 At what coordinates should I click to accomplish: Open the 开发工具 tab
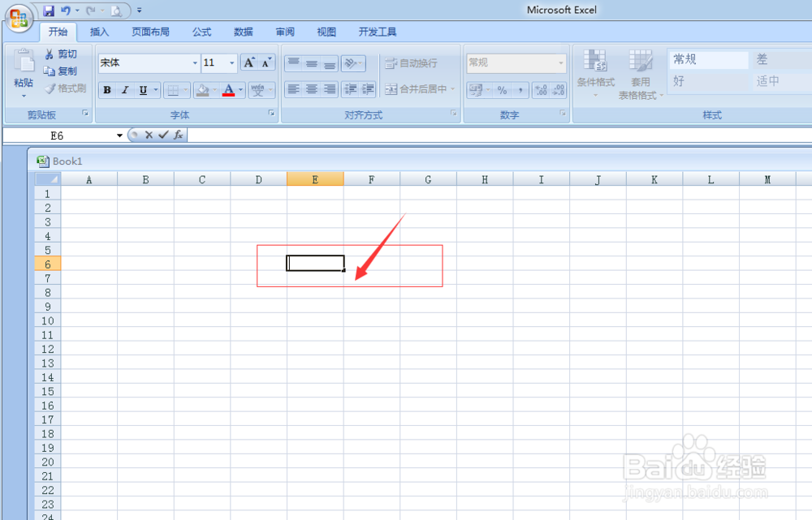(378, 32)
